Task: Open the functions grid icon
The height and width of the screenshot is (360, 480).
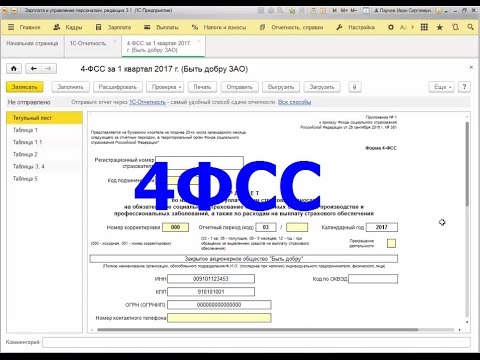Action: (424, 27)
